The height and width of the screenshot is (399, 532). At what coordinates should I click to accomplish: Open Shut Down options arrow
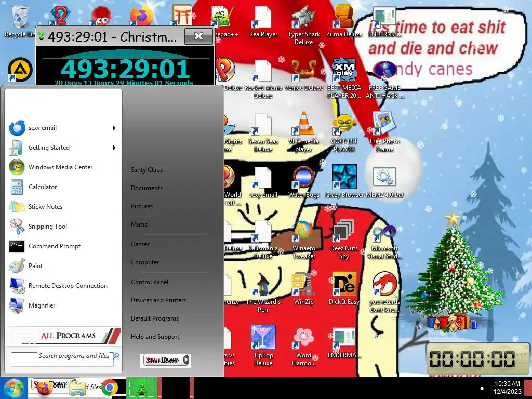click(186, 360)
